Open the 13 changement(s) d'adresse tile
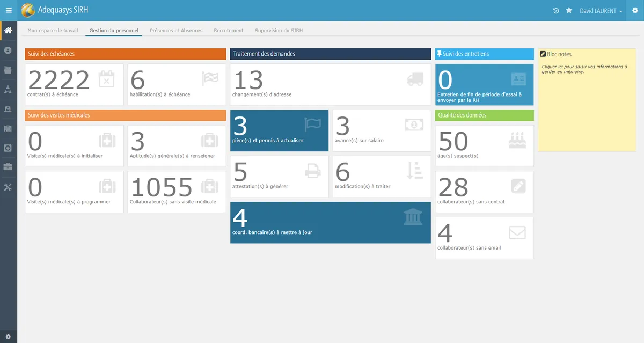This screenshot has height=343, width=644. click(x=331, y=84)
